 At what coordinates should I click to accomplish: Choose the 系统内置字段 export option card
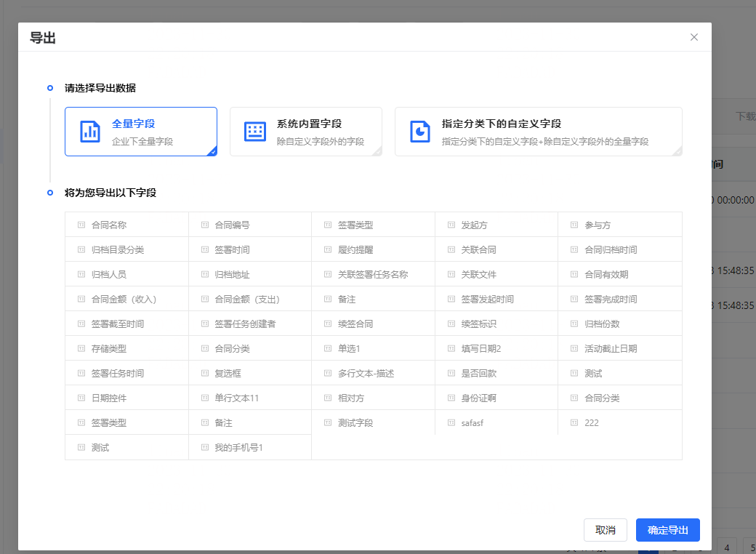(306, 132)
